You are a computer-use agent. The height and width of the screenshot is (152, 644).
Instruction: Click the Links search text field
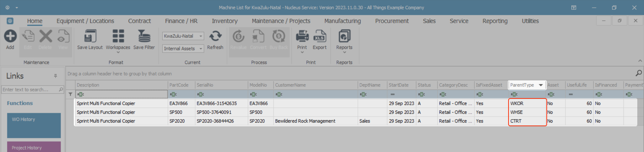click(x=30, y=90)
